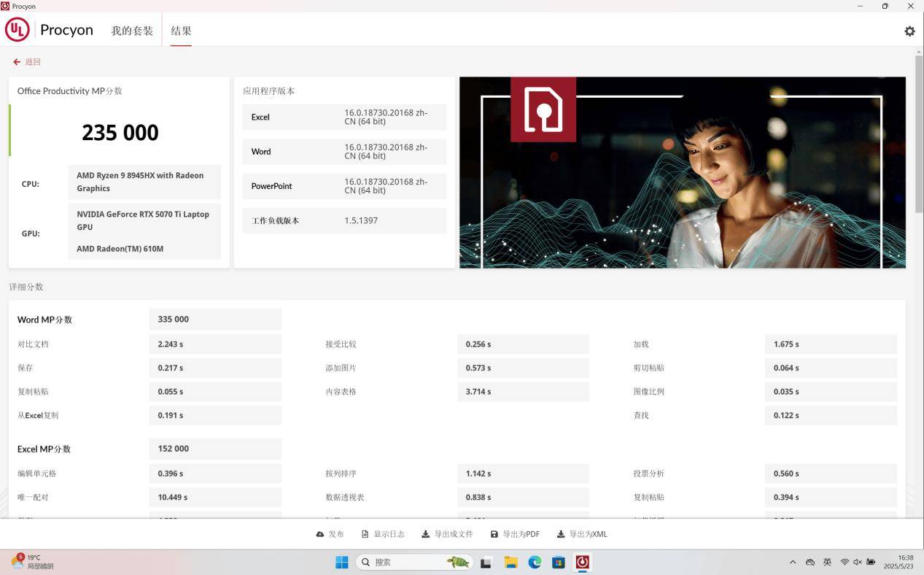Select the NVIDIA GeForce RTX 5070 Ti entry

point(144,220)
